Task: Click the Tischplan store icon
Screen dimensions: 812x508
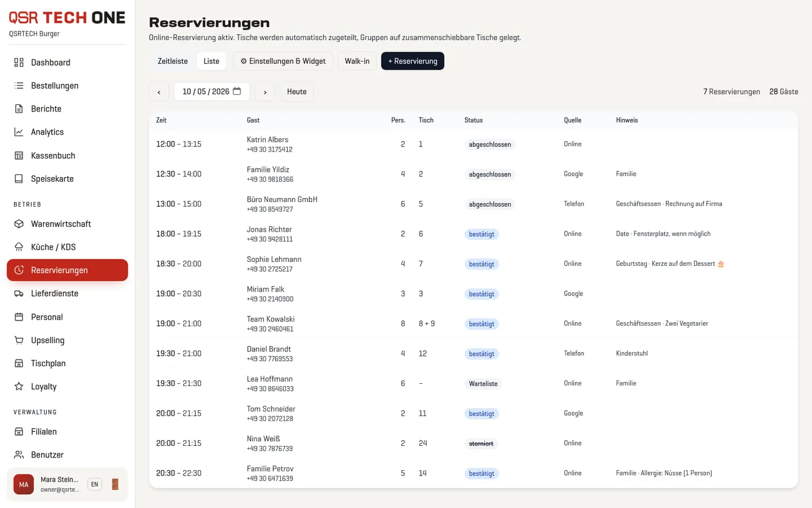Action: [x=19, y=363]
